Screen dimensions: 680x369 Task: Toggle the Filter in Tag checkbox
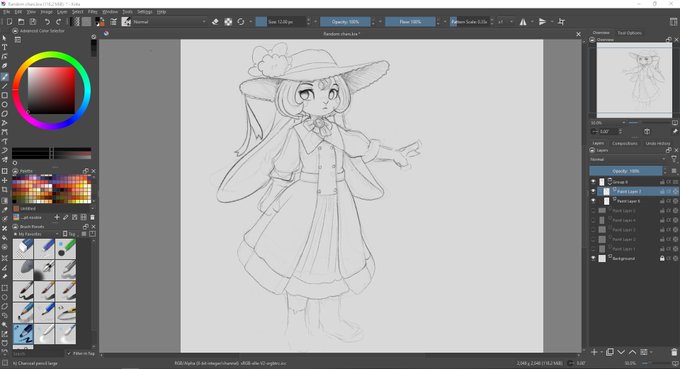coord(69,353)
